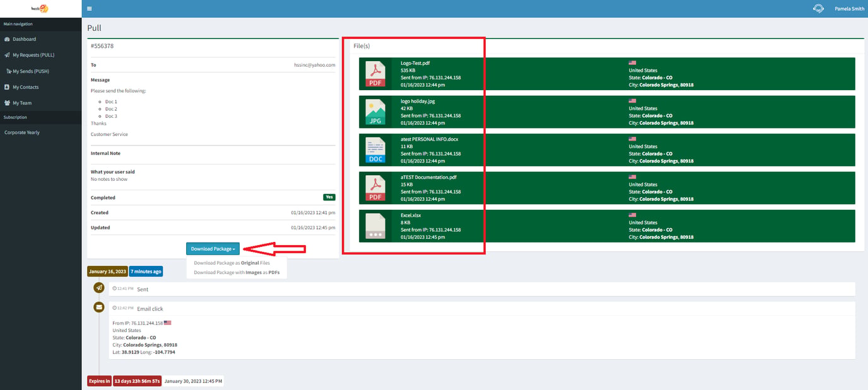Click the US flag in the Excel.xlsx row
The width and height of the screenshot is (868, 390).
point(633,215)
